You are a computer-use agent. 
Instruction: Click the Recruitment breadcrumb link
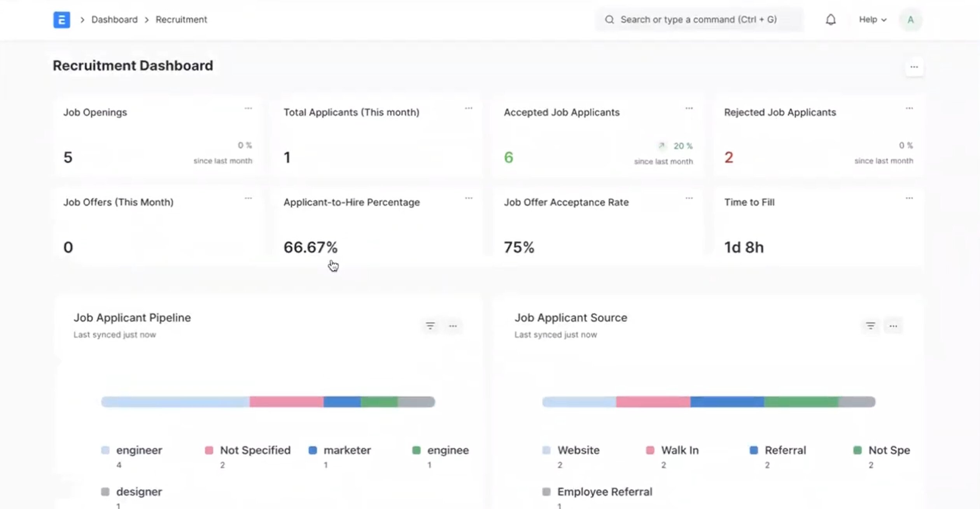[181, 19]
